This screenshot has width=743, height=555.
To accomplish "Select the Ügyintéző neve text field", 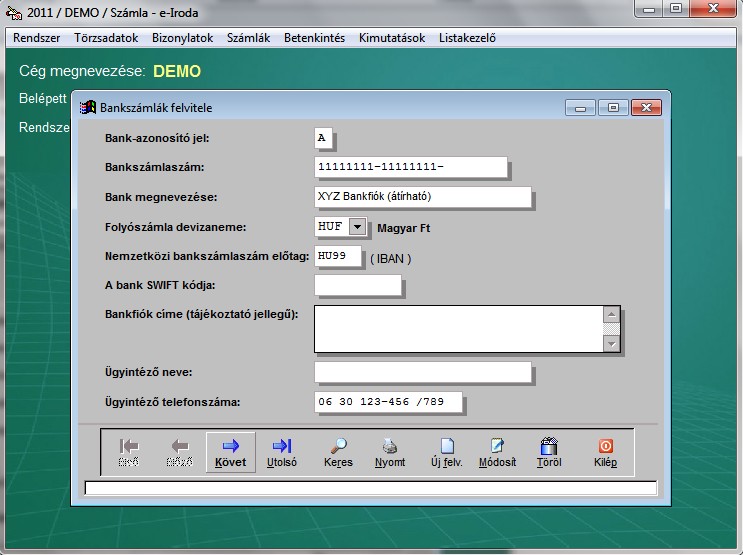I will pyautogui.click(x=422, y=373).
